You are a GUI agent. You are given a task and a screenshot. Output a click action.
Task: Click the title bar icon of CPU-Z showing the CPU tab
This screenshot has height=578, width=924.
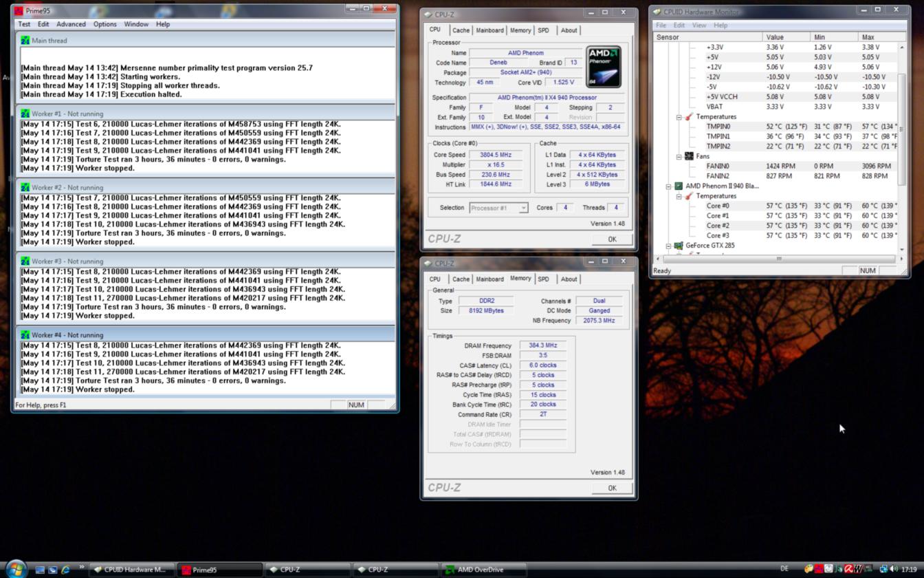click(428, 14)
